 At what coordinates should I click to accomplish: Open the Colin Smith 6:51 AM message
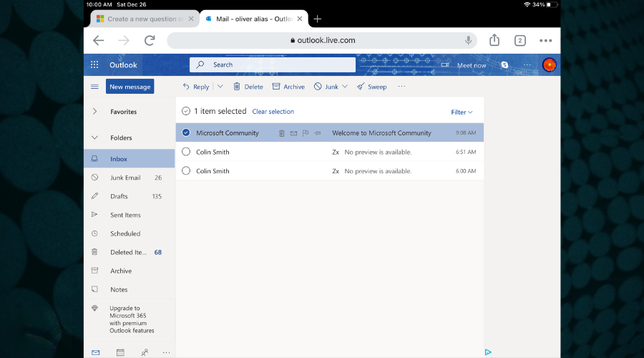pos(330,152)
